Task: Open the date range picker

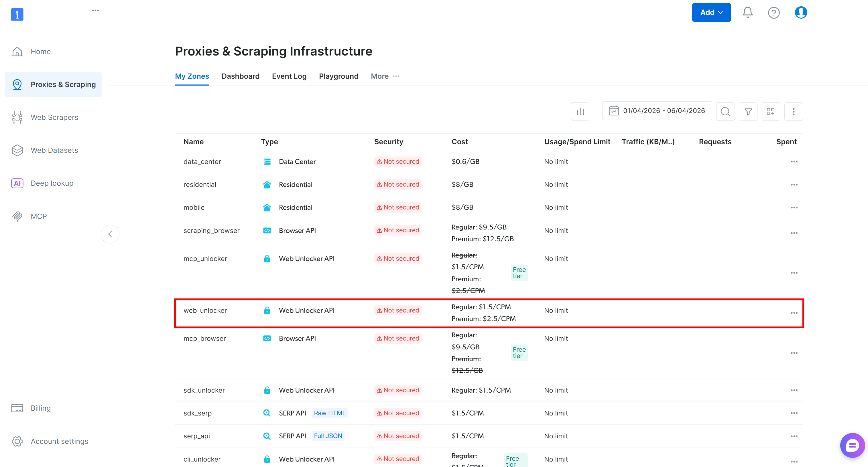Action: point(657,110)
